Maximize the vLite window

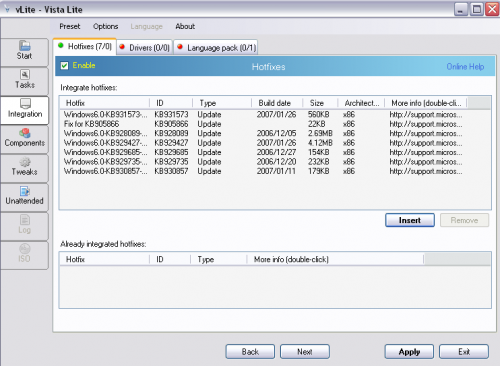click(x=477, y=9)
